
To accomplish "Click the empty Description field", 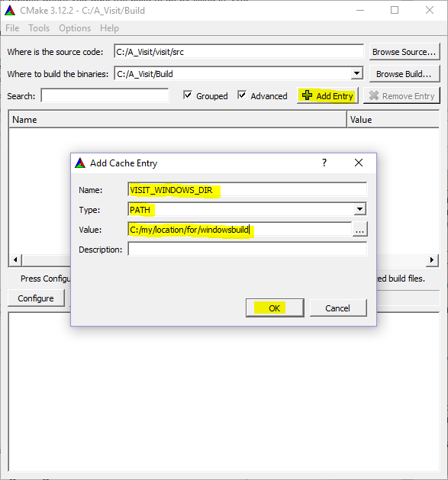I will 247,250.
